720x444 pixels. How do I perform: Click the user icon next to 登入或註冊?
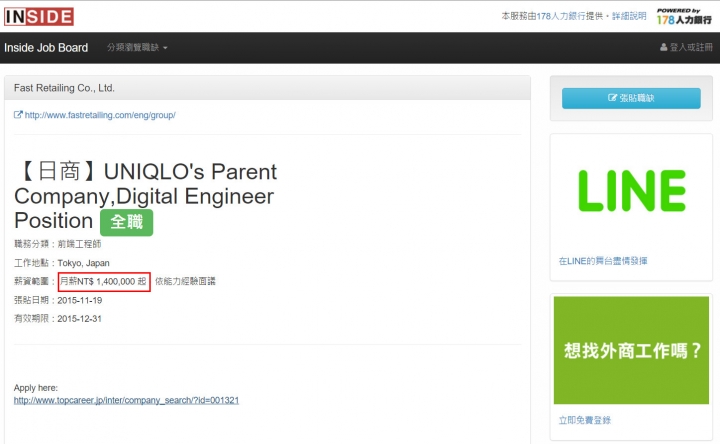tap(663, 47)
